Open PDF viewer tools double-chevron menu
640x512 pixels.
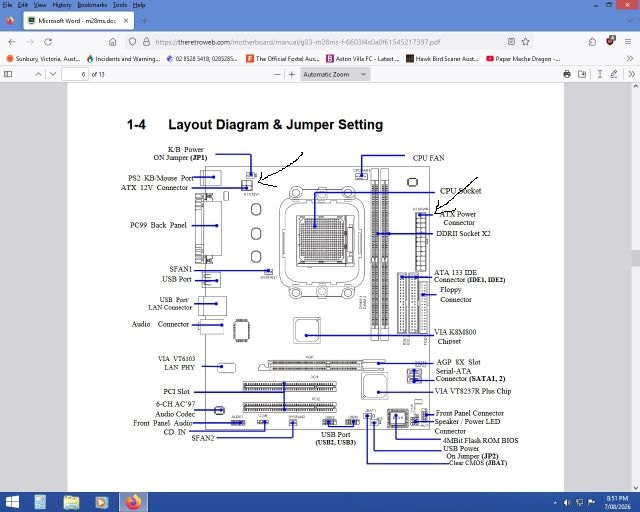(631, 74)
